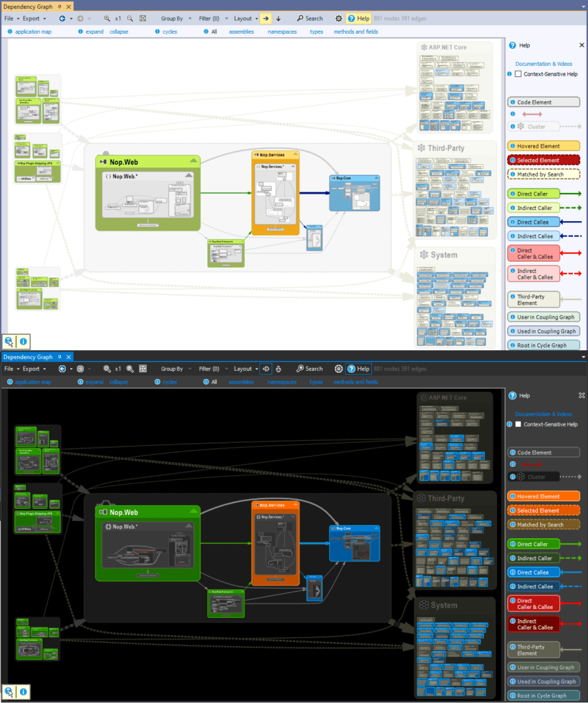Click the info icon beside 'expand' in the light-theme window

pyautogui.click(x=81, y=32)
